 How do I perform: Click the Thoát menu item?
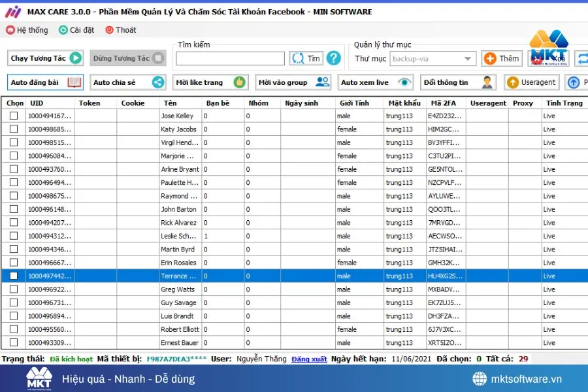tap(121, 29)
